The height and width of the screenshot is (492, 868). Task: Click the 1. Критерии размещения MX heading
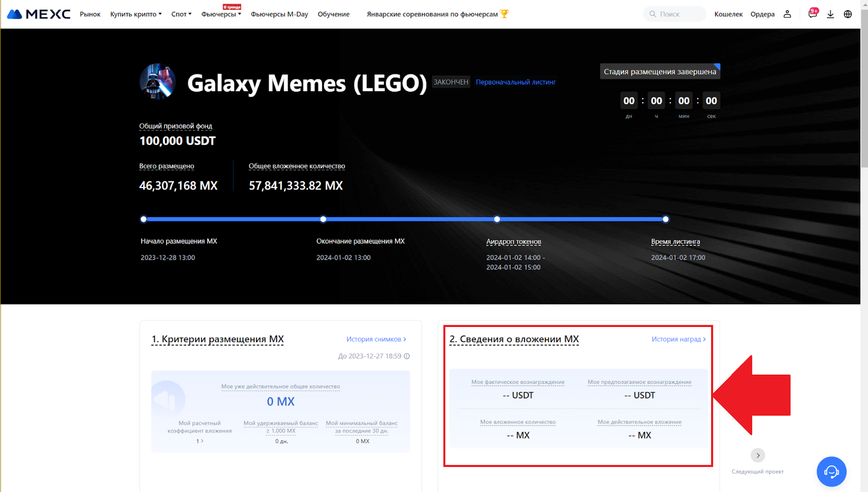(x=218, y=339)
